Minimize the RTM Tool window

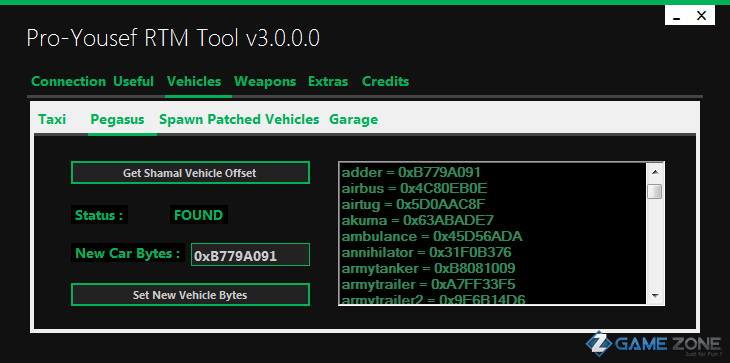[677, 17]
